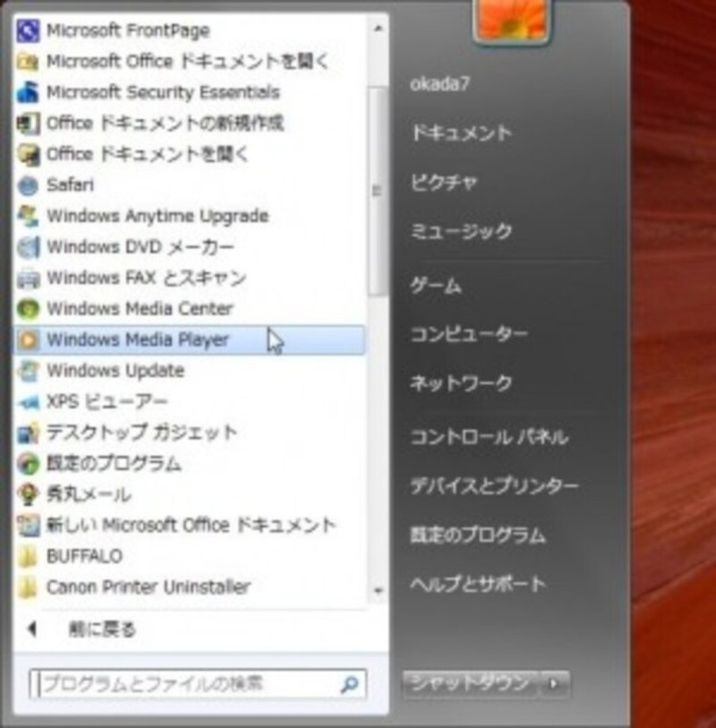Viewport: 716px width, 728px height.
Task: Click the 秀丸メール icon
Action: pyautogui.click(x=28, y=494)
